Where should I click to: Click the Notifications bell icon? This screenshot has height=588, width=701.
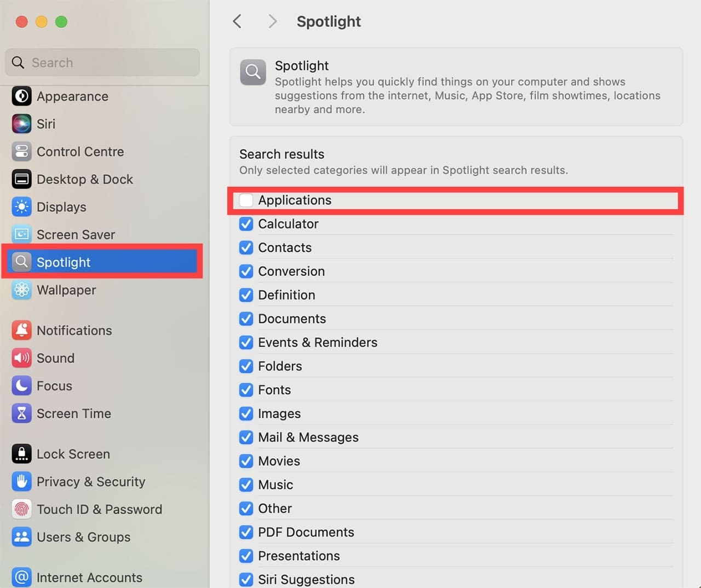click(22, 330)
